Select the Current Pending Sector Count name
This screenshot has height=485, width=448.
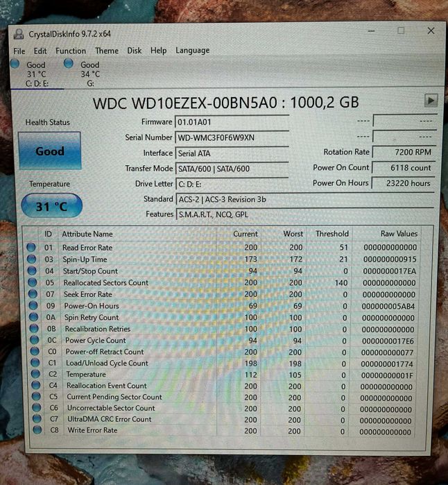pos(114,397)
